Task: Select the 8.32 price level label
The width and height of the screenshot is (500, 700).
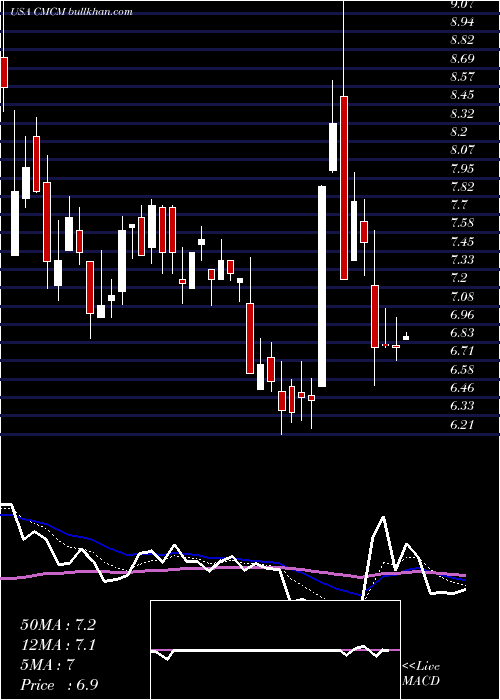Action: tap(462, 113)
